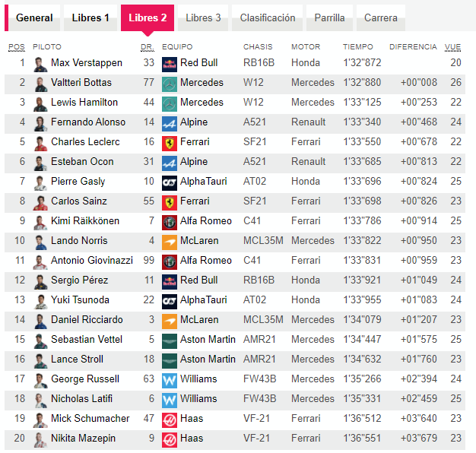Open George Russell driver link
Image resolution: width=476 pixels, height=453 pixels.
click(85, 379)
